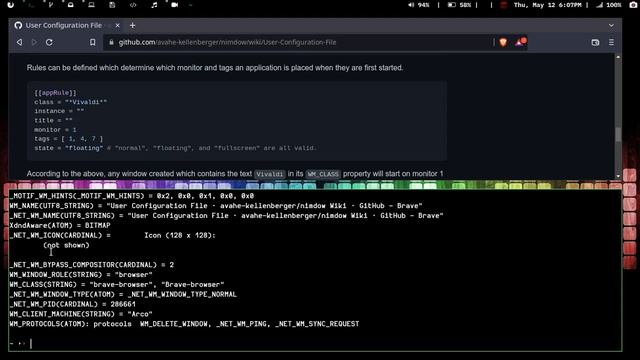Open a new browser tab
Viewport: 640px width, 360px height.
tap(132, 25)
